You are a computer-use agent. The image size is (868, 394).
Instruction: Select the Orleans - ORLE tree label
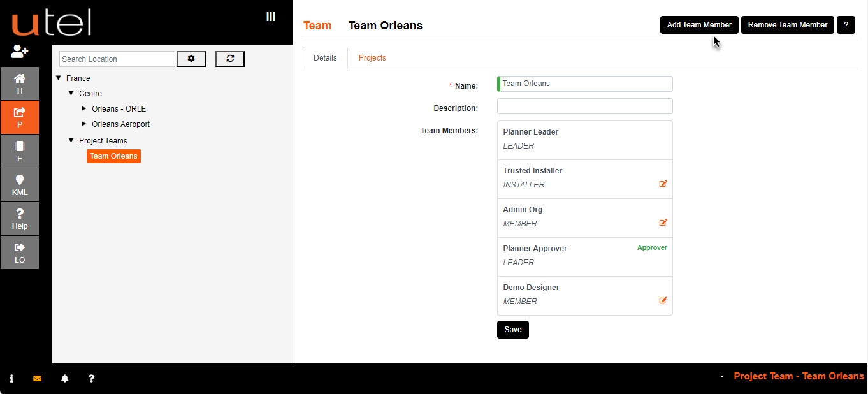coord(119,108)
